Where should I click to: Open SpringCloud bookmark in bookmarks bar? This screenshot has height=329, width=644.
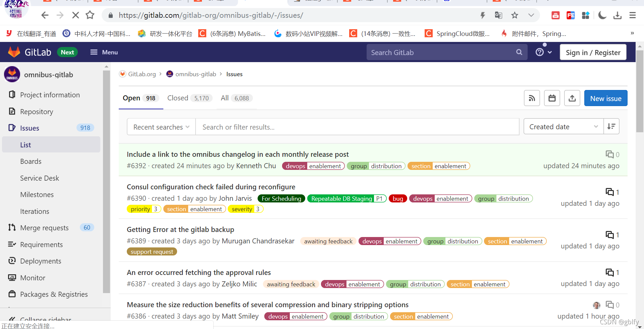coord(457,33)
